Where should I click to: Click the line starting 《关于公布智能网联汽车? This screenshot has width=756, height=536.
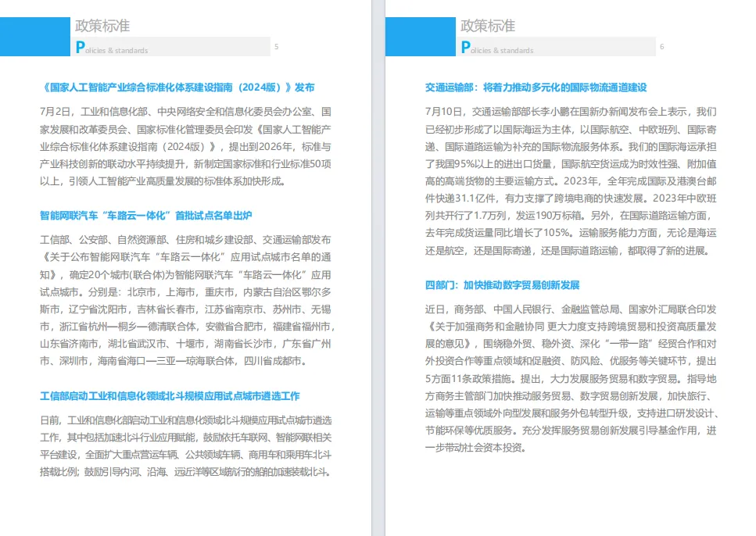tap(185, 257)
